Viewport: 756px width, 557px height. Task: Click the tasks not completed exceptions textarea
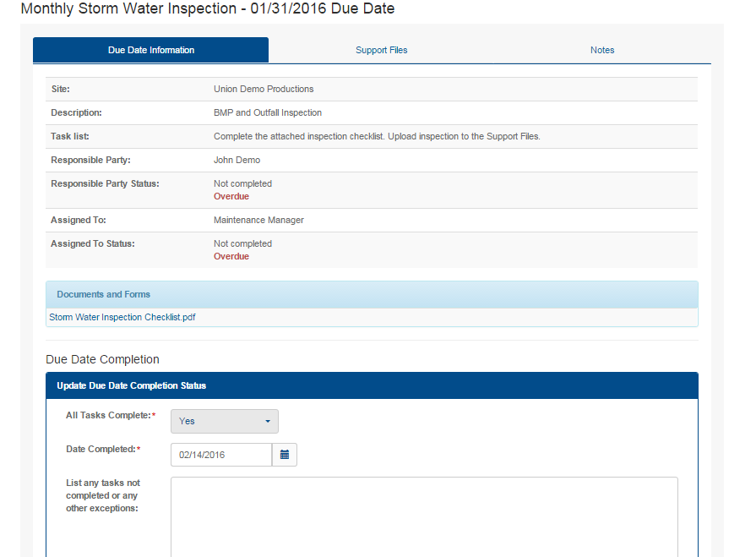click(x=424, y=517)
